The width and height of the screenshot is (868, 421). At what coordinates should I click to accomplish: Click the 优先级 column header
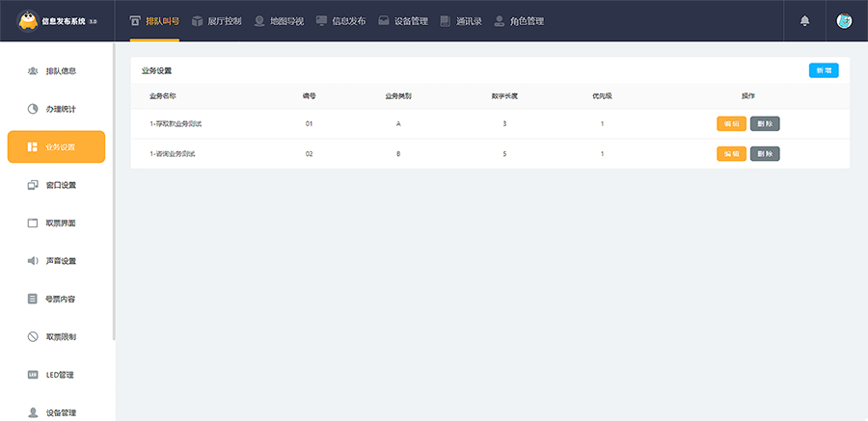[x=602, y=95]
